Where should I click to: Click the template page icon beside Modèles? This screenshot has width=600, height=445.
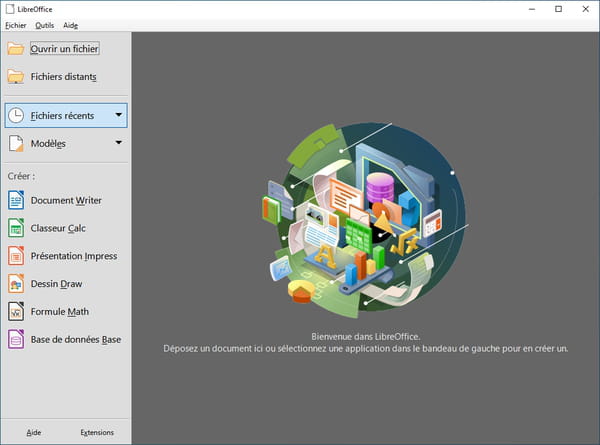(16, 143)
